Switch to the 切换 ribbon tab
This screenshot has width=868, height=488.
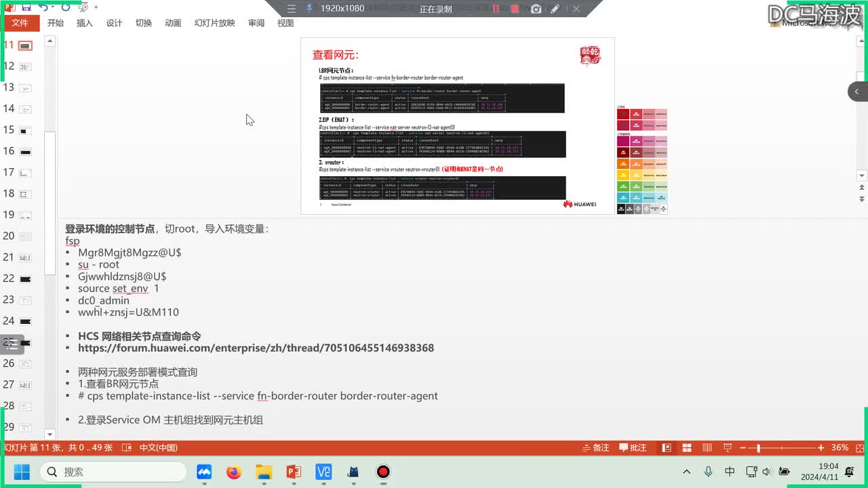pos(144,23)
